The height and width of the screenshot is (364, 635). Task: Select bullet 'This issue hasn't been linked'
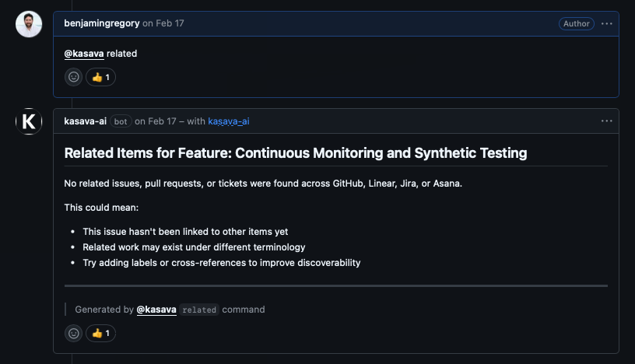[185, 232]
